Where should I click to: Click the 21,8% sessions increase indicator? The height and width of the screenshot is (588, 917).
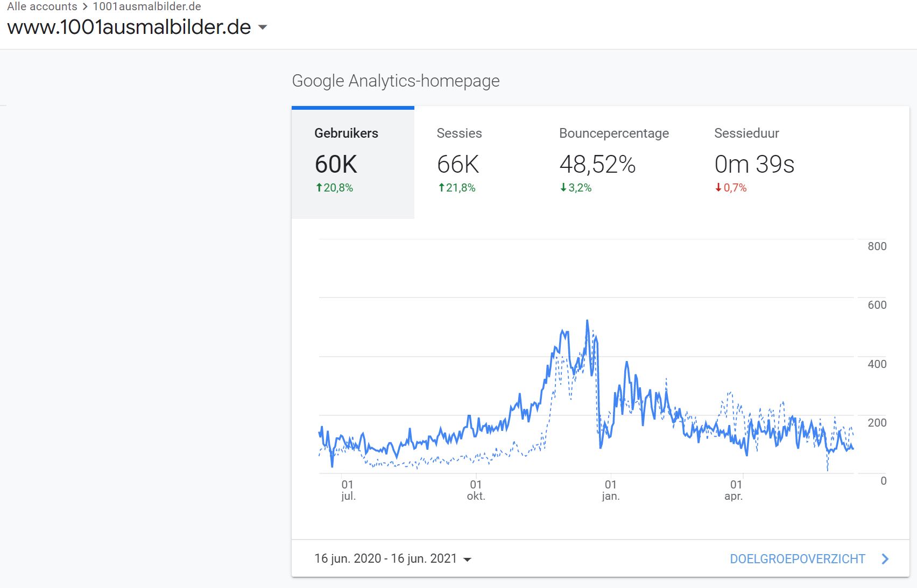click(x=456, y=188)
